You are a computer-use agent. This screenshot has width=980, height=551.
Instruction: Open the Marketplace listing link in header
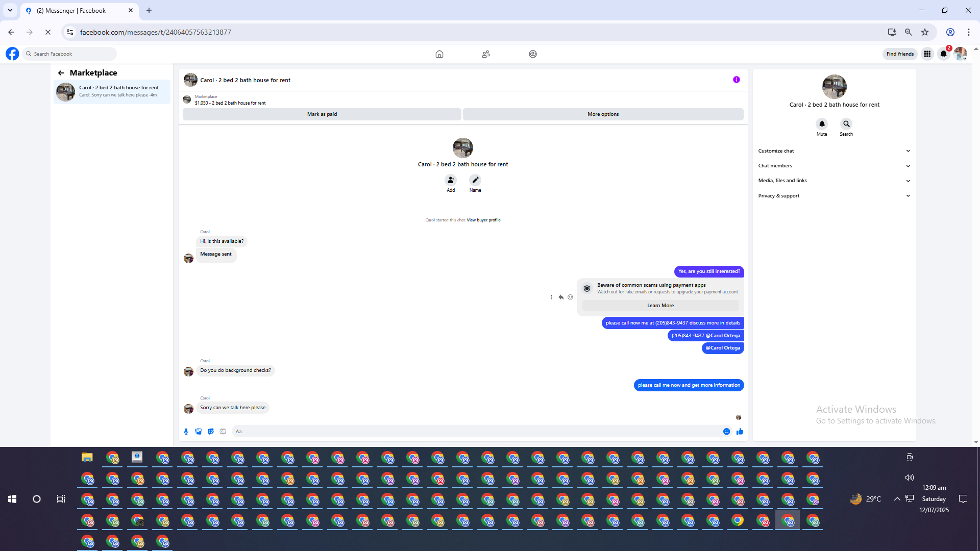tap(230, 100)
